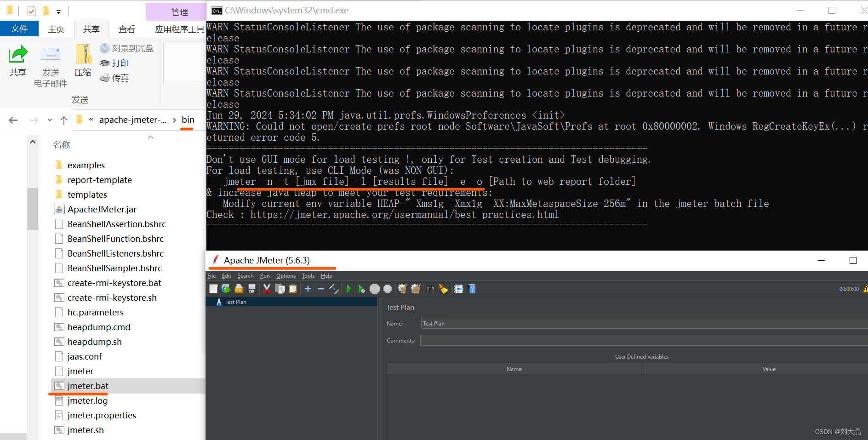This screenshot has width=868, height=440.
Task: Start the test with green play icon
Action: pos(348,289)
